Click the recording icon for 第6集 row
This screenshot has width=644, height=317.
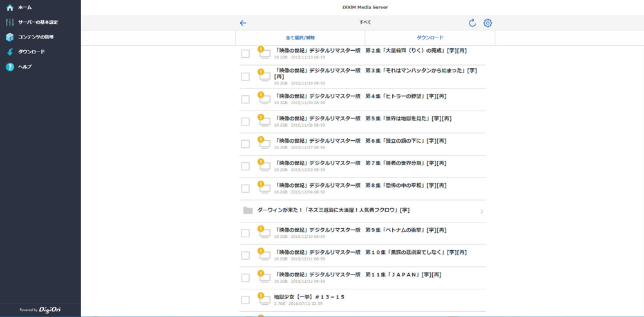pos(263,142)
